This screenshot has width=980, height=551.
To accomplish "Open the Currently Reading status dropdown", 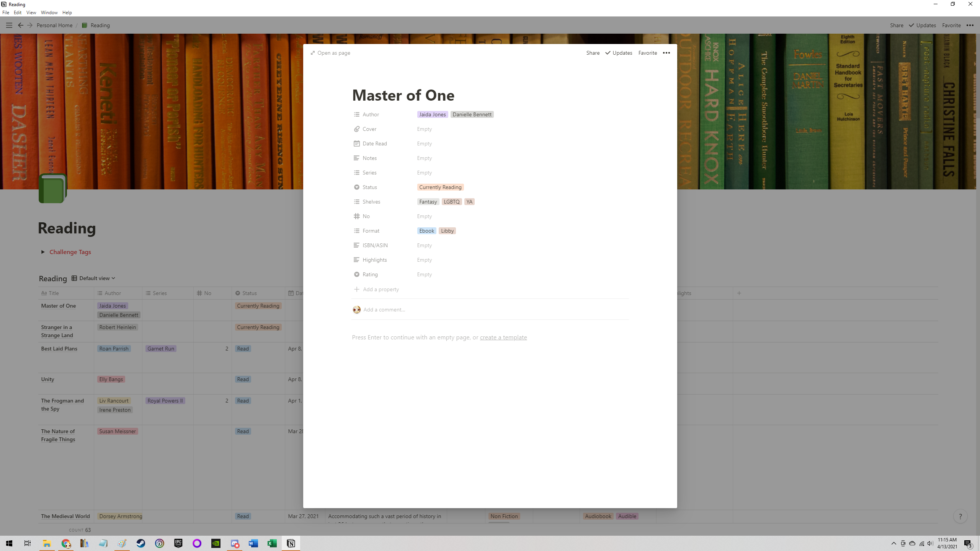I will (440, 187).
